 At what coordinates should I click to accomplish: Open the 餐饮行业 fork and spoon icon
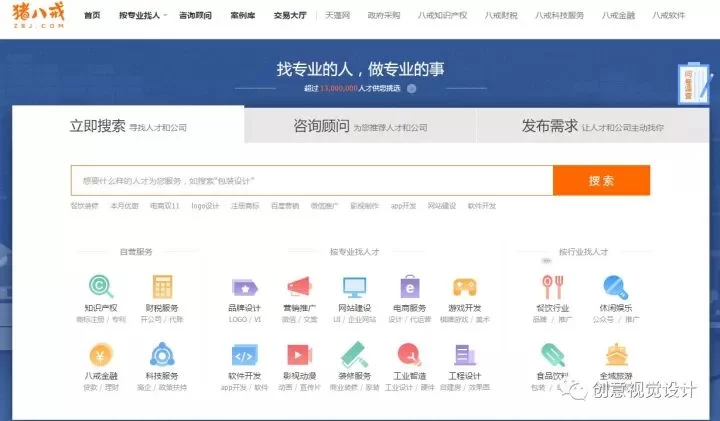point(551,286)
